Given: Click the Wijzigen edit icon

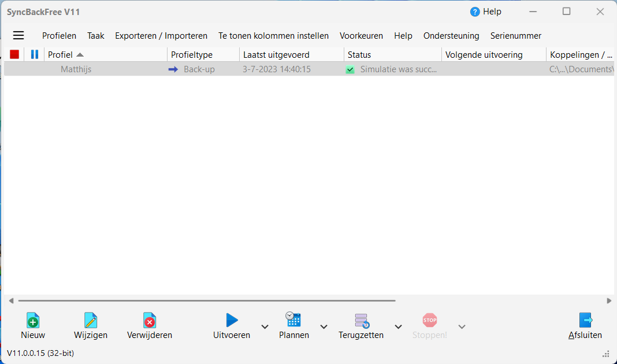Looking at the screenshot, I should 91,321.
